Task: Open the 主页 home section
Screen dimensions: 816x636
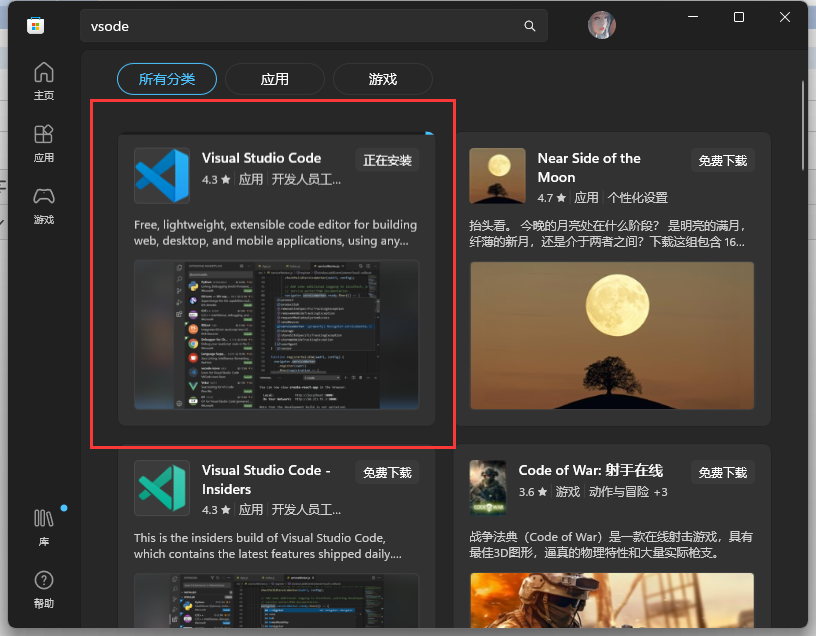Action: pyautogui.click(x=44, y=81)
